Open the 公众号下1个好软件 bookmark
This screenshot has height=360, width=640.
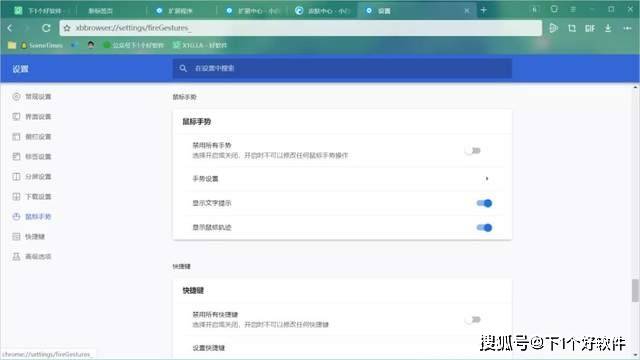coord(133,45)
